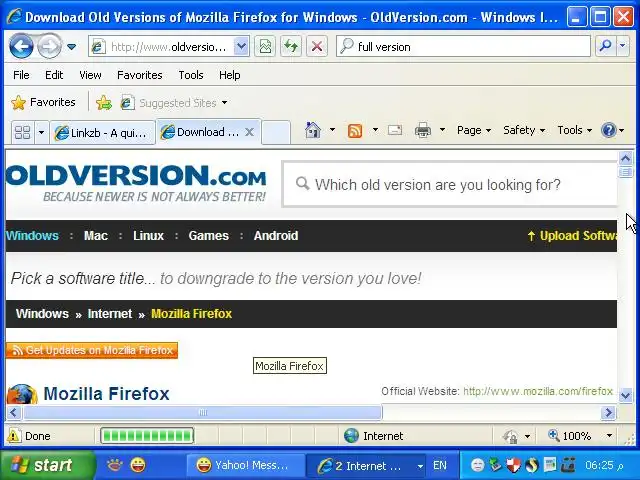The height and width of the screenshot is (480, 640).
Task: Open the Safety command menu
Action: pos(524,130)
